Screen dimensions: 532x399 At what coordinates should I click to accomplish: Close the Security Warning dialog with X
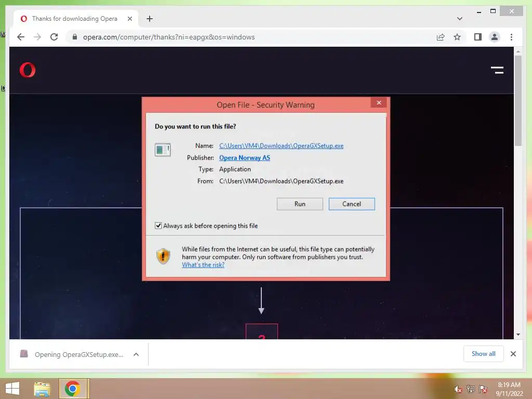coord(379,102)
